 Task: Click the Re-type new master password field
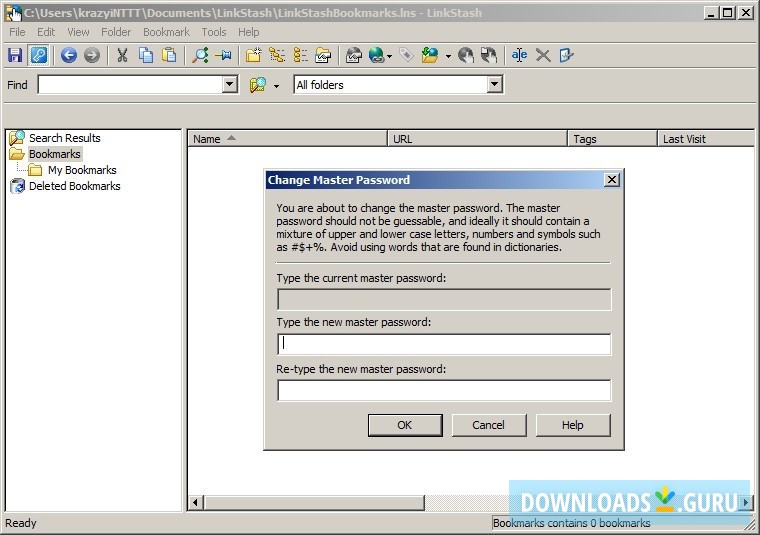[x=444, y=391]
